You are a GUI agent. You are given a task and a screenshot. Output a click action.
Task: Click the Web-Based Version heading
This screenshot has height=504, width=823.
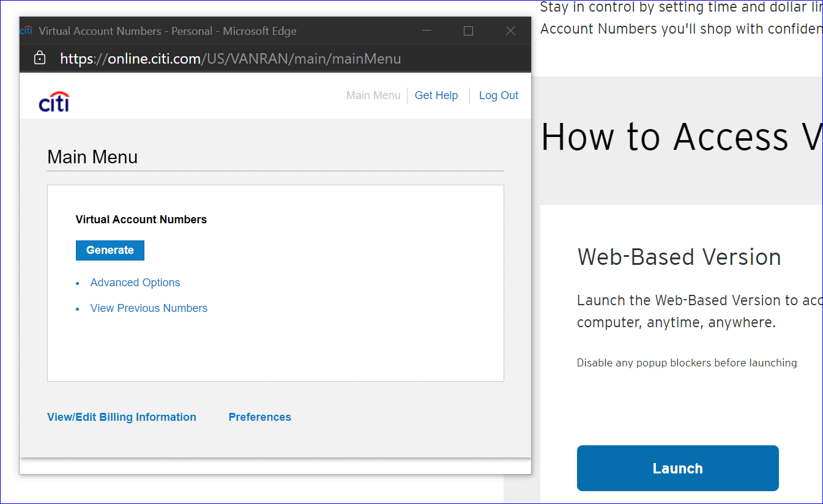679,257
